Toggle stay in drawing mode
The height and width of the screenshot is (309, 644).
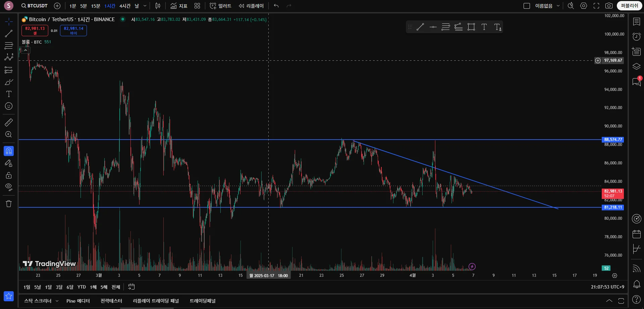pyautogui.click(x=9, y=163)
